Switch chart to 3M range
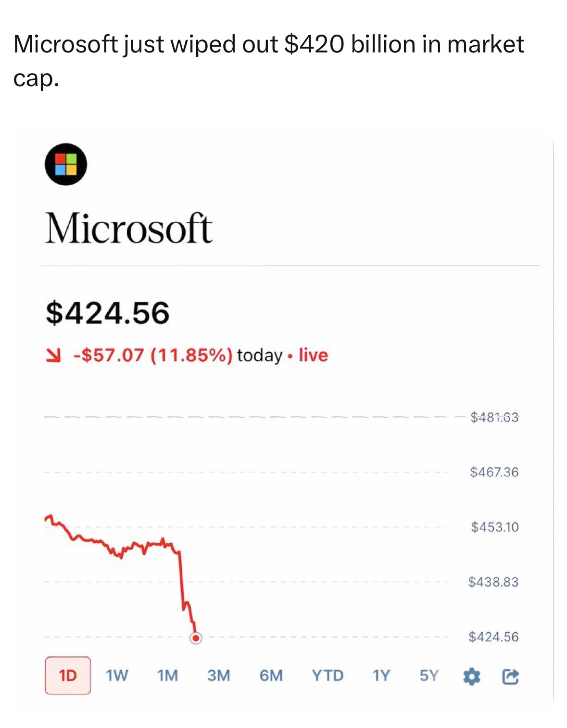 [219, 676]
